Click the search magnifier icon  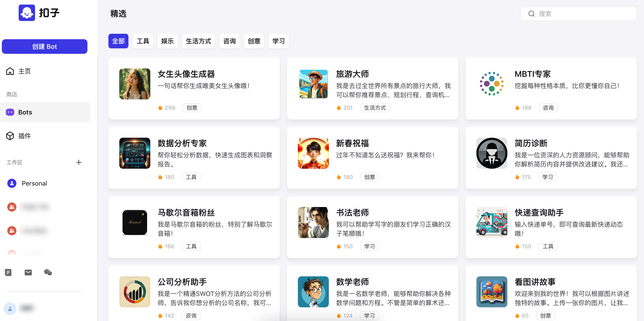(x=532, y=14)
